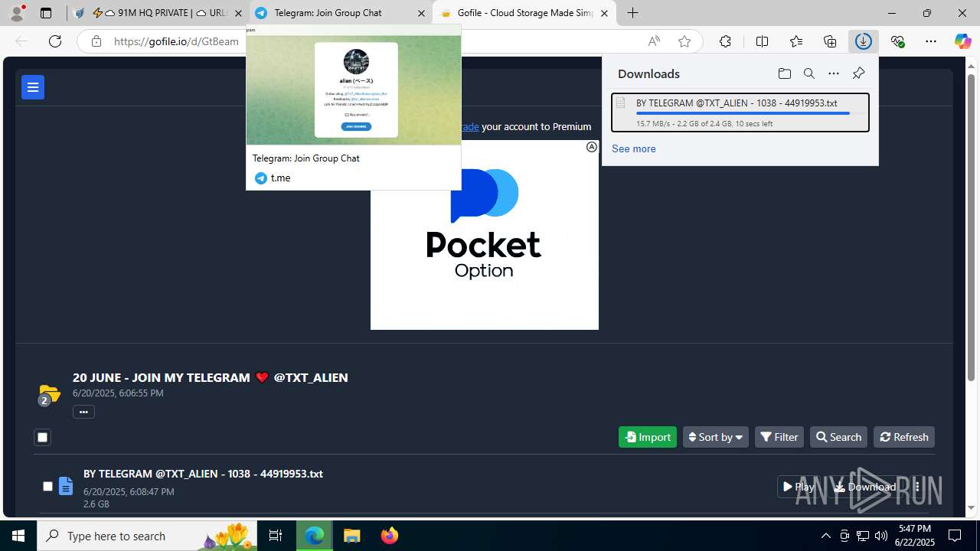Image resolution: width=980 pixels, height=551 pixels.
Task: Click the 20 JUNE folder title
Action: tap(211, 377)
